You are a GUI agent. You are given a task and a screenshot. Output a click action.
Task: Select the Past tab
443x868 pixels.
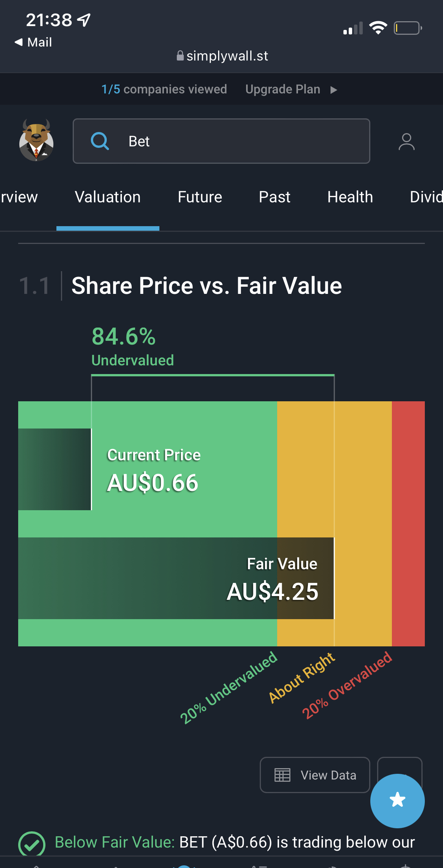click(275, 197)
